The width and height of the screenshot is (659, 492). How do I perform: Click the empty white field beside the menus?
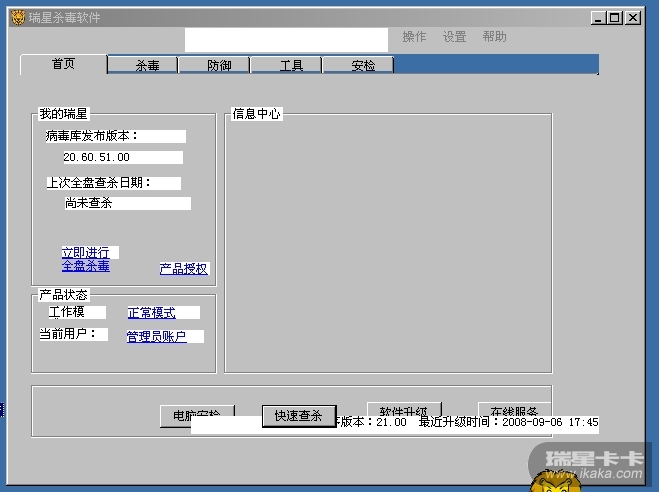(286, 40)
